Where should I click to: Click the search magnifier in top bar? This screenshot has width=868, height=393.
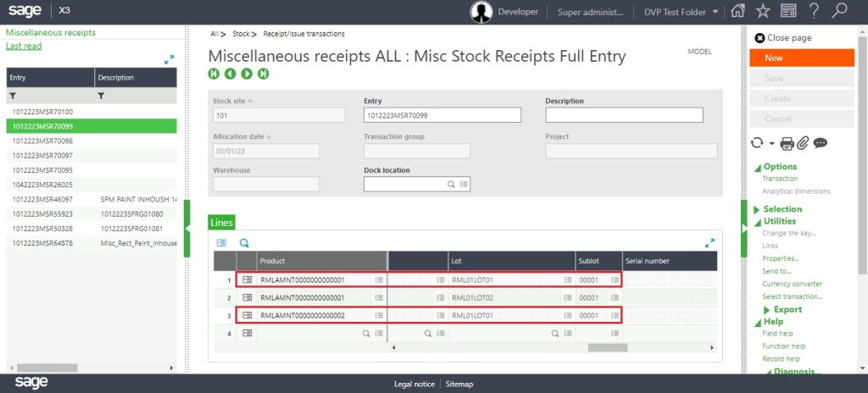pyautogui.click(x=839, y=11)
